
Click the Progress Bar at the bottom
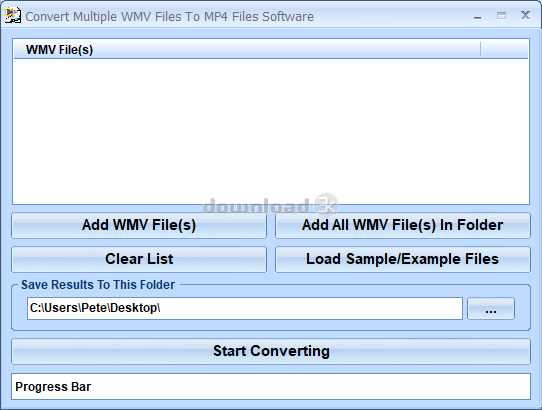coord(271,386)
